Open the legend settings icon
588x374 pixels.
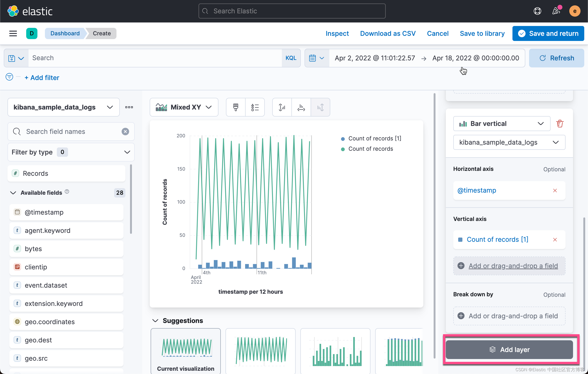(x=255, y=107)
